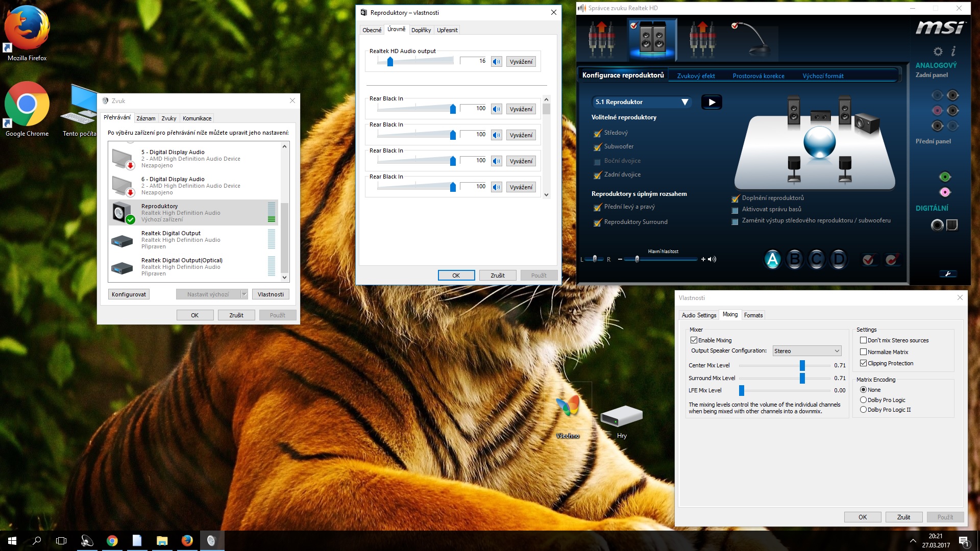Click the Vlastnosti button in Zvuk dialog
The width and height of the screenshot is (980, 551).
pos(271,294)
